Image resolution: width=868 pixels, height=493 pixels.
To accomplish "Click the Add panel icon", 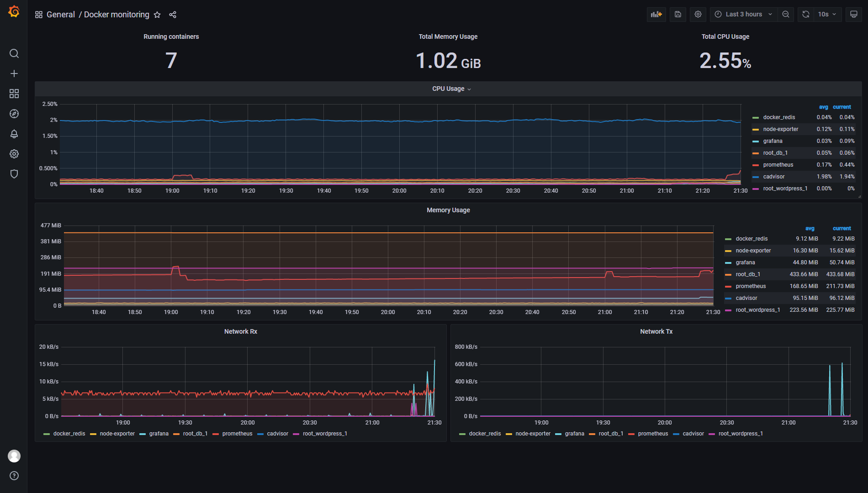I will 656,14.
